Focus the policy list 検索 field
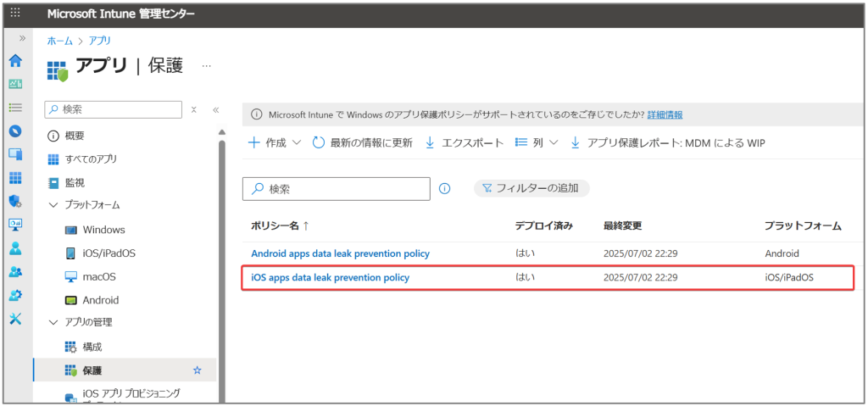Image resolution: width=868 pixels, height=406 pixels. click(x=336, y=189)
